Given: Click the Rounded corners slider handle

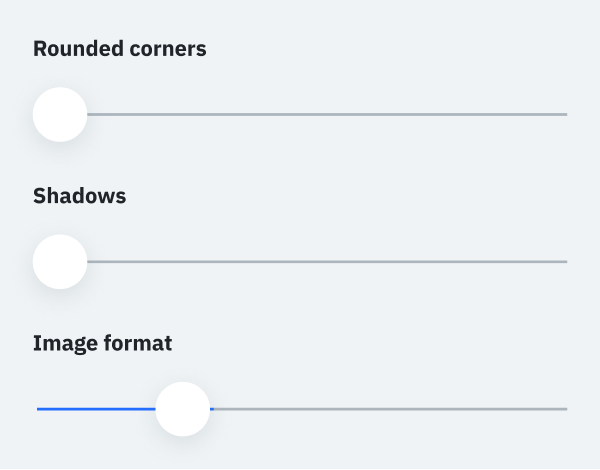Looking at the screenshot, I should pos(60,114).
